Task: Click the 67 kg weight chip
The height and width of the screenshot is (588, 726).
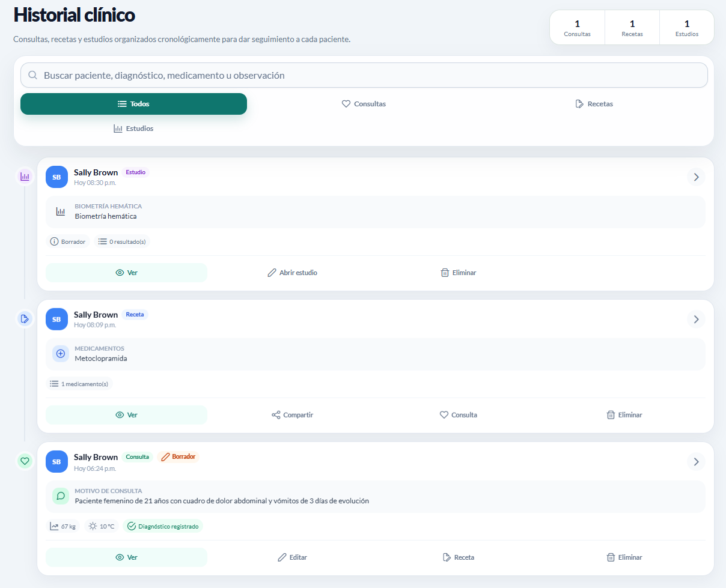Action: coord(63,526)
